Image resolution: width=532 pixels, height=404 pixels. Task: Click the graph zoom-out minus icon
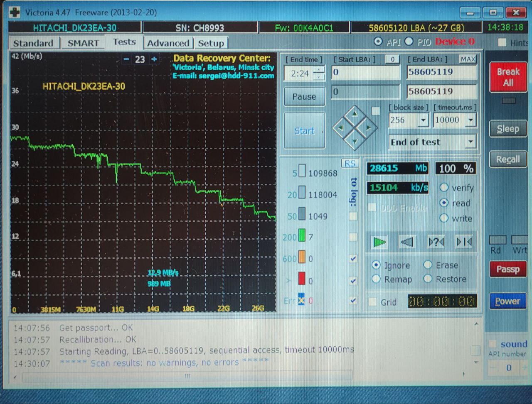126,59
